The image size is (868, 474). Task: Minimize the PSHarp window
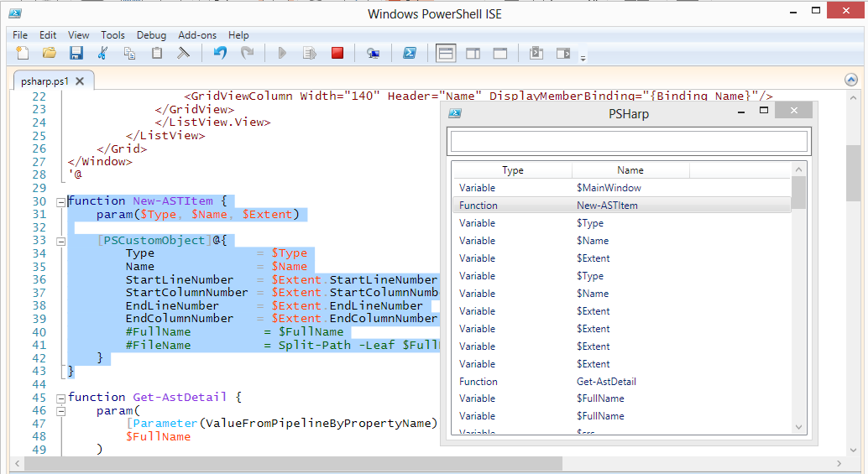pyautogui.click(x=741, y=112)
